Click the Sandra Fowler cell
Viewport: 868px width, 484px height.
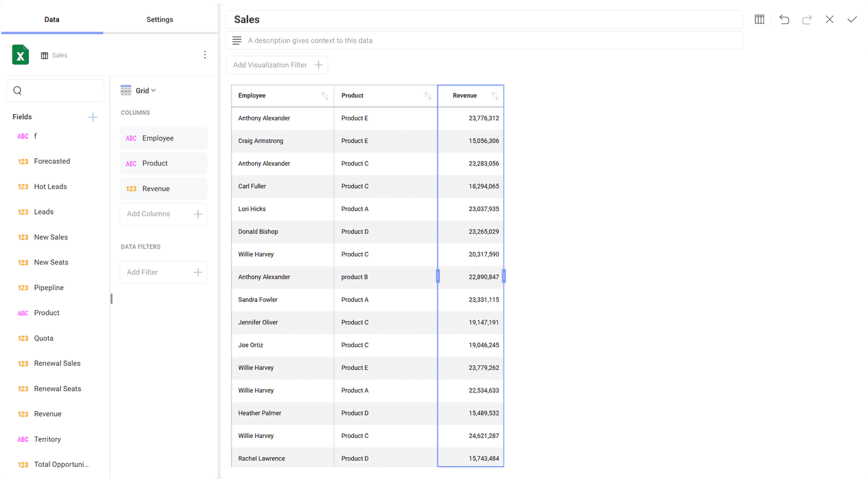coord(282,300)
